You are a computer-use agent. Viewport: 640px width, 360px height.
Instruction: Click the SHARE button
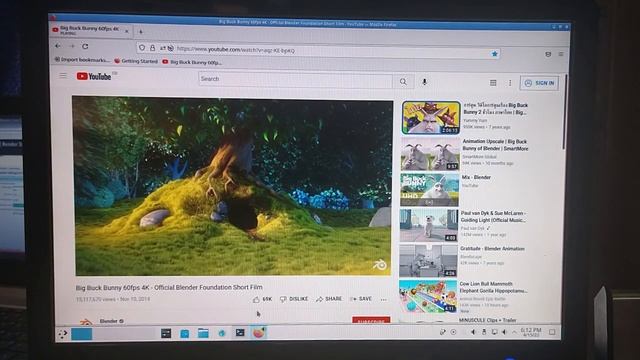point(329,299)
